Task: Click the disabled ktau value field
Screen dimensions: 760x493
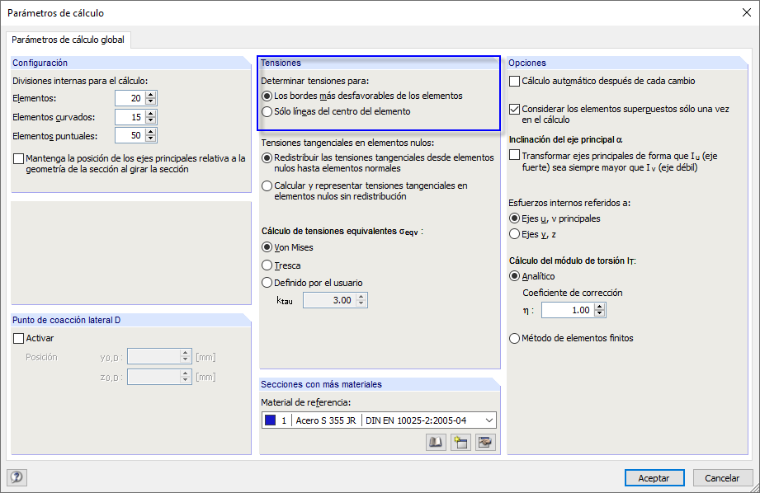Action: click(x=330, y=300)
